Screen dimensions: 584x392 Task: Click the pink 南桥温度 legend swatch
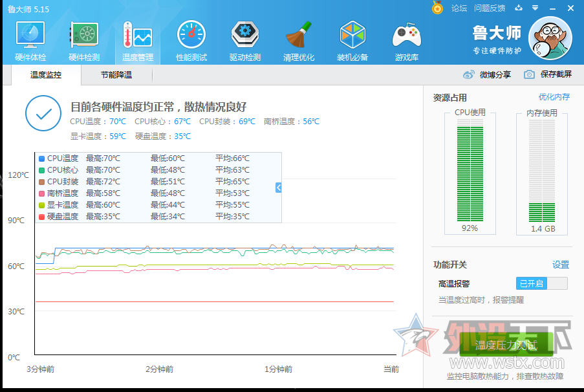[41, 193]
